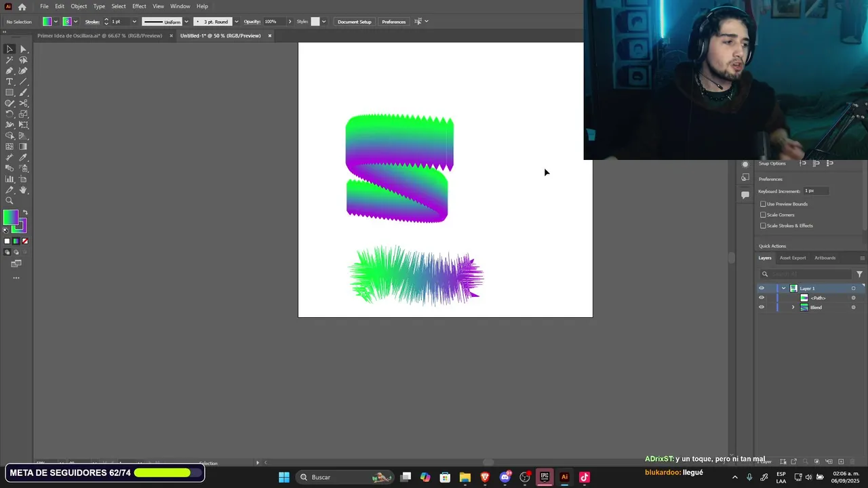Hide the <Path> sublayer eye icon
Screen dimensions: 868x488
pyautogui.click(x=761, y=298)
